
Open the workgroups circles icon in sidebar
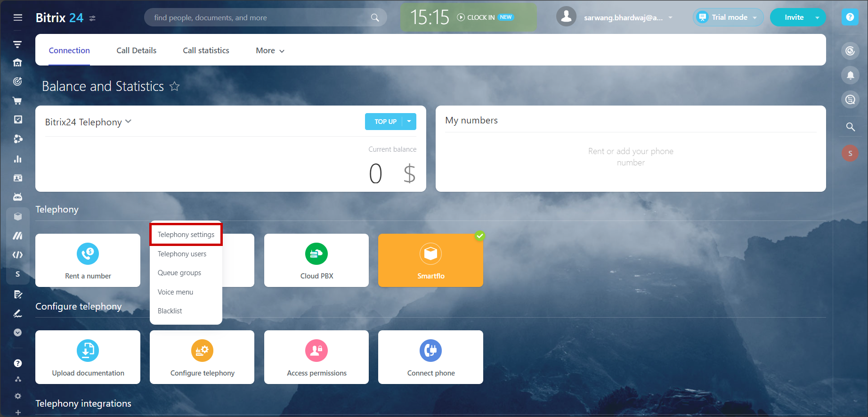17,139
